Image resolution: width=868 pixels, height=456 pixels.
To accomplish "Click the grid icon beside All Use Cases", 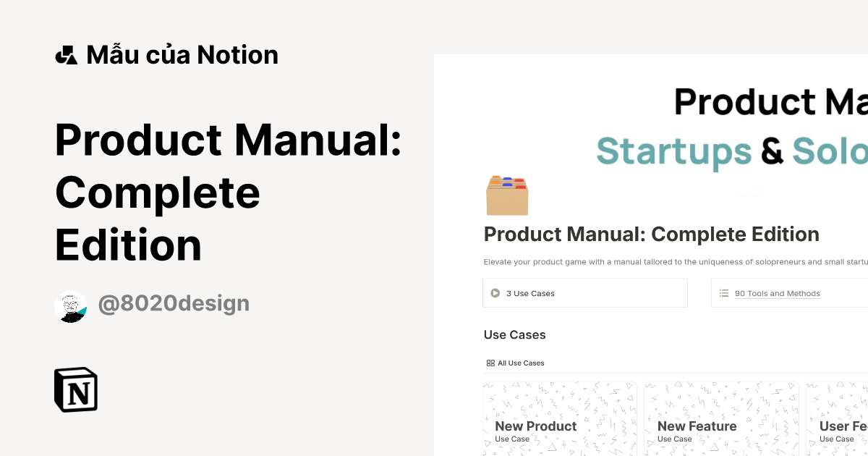I will point(490,363).
